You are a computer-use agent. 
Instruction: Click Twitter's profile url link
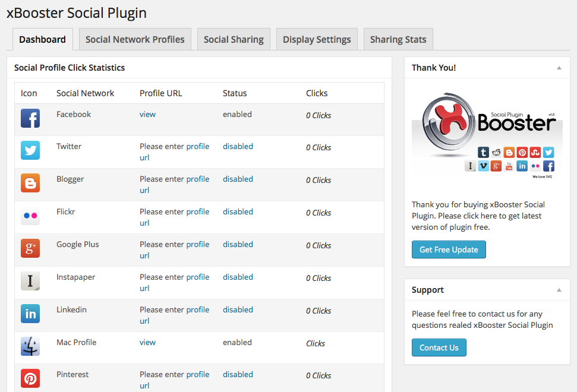click(x=198, y=146)
